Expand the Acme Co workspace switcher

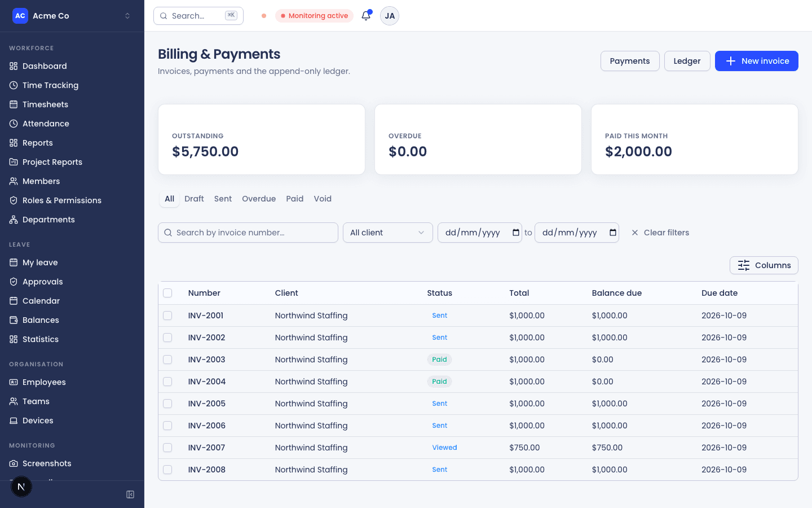pyautogui.click(x=72, y=16)
